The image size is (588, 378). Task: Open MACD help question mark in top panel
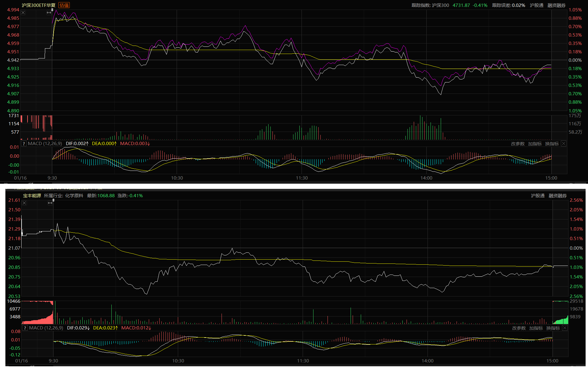[24, 144]
